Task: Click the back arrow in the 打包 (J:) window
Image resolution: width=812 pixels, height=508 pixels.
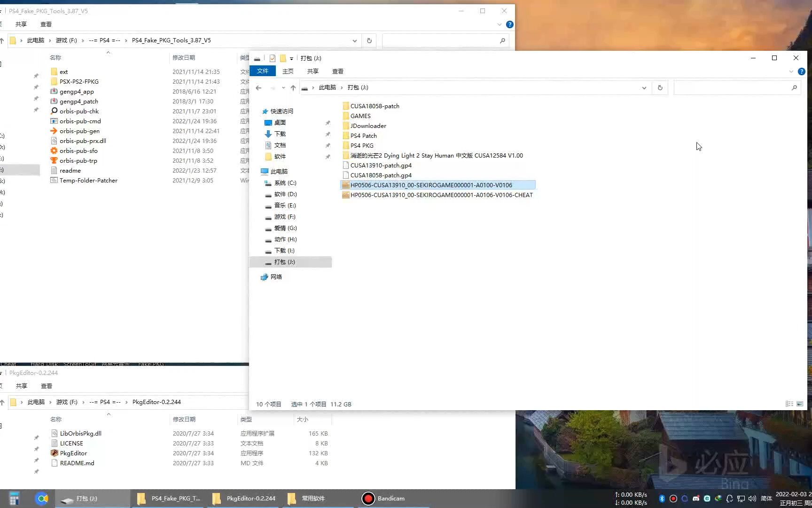Action: (258, 87)
